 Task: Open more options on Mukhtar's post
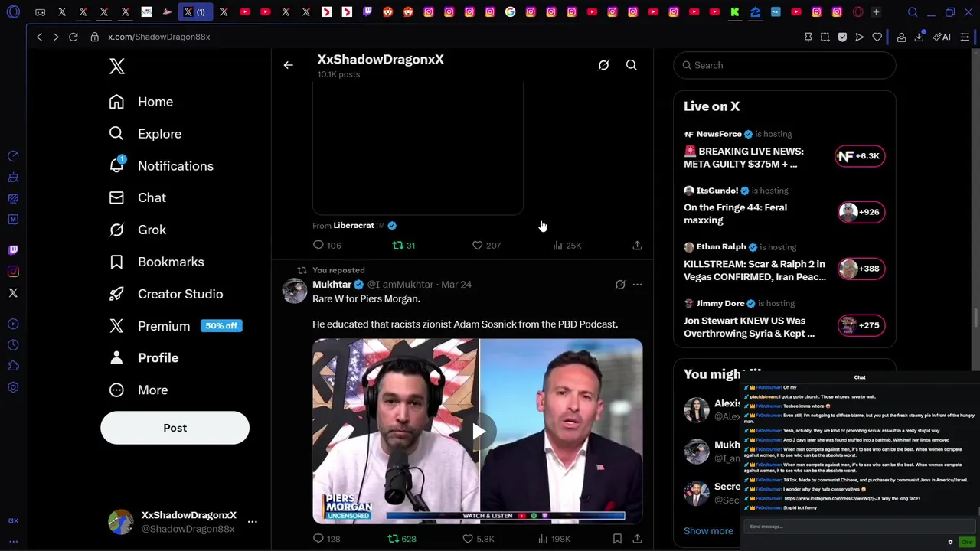[637, 285]
